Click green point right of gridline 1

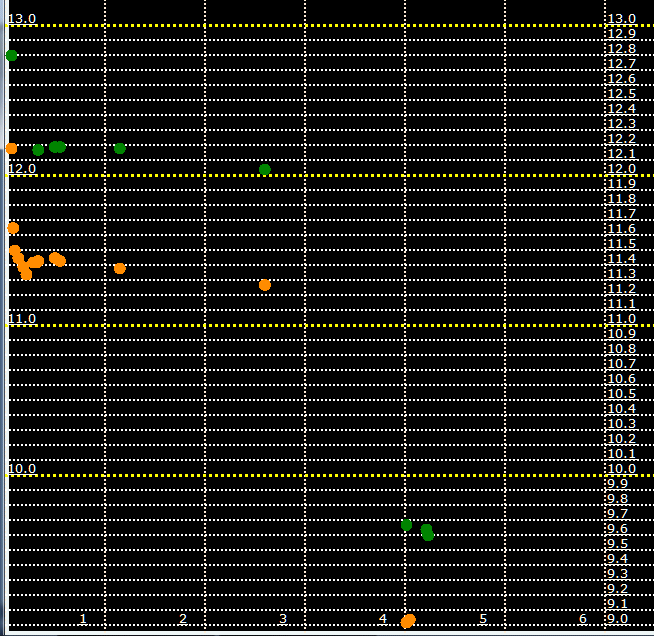(120, 148)
